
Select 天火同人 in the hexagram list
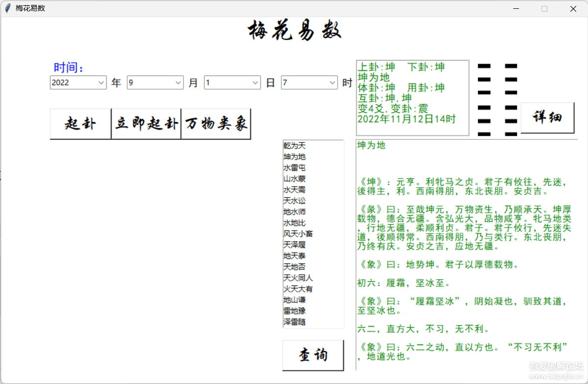click(x=298, y=278)
